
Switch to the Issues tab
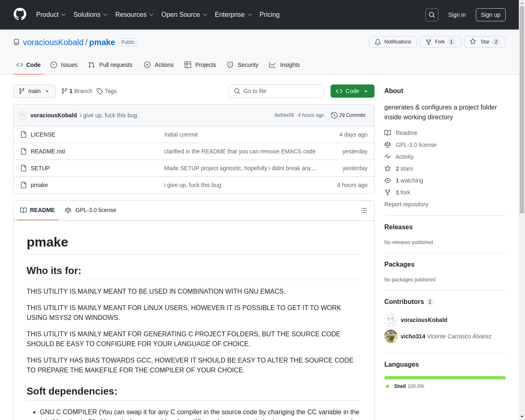tap(64, 65)
